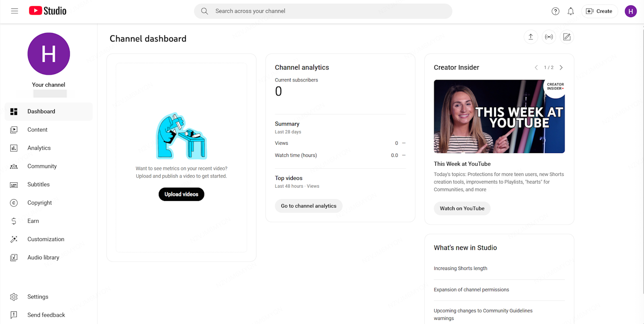Screen dimensions: 644x324
Task: Click the upload videos arrow icon
Action: coord(531,37)
